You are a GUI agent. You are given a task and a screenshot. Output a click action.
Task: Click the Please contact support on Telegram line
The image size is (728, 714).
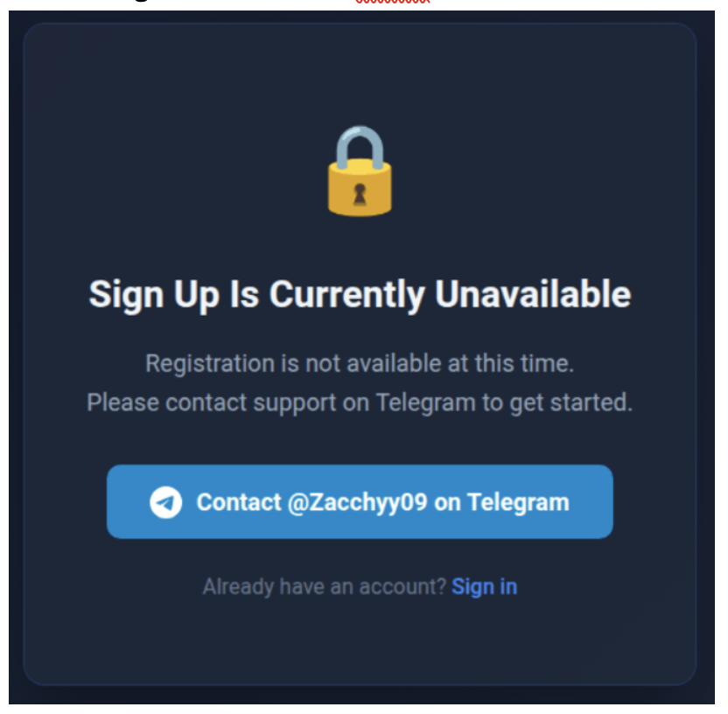click(x=360, y=402)
